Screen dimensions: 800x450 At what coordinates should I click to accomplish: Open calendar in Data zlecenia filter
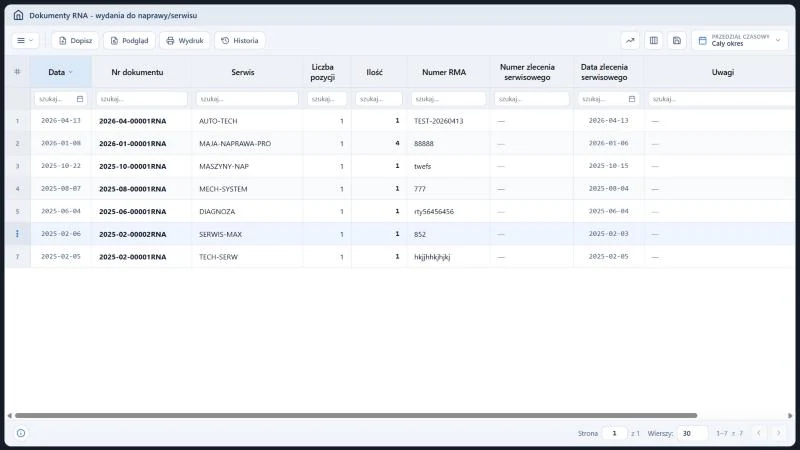pyautogui.click(x=632, y=99)
